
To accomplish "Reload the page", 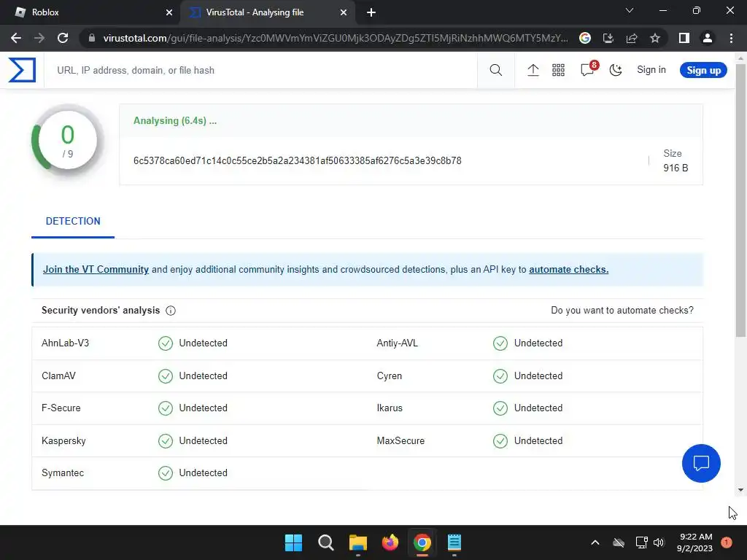I will pos(63,38).
